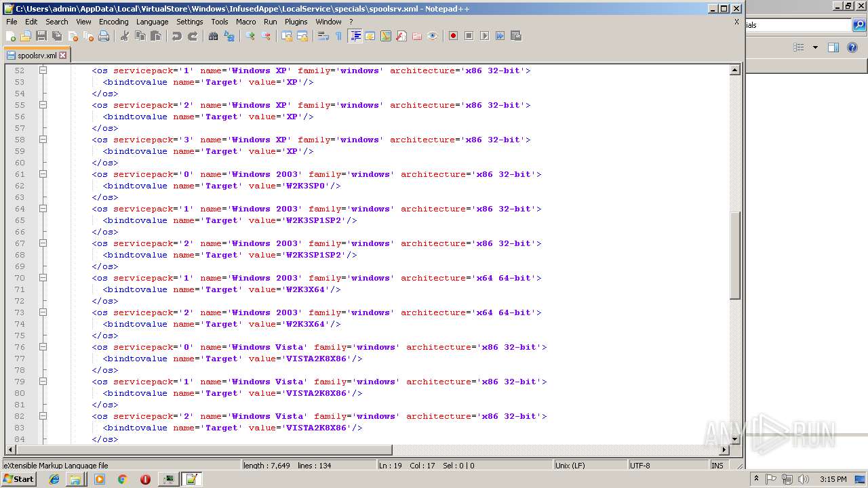The width and height of the screenshot is (868, 488).
Task: Collapse the os block at line 52
Action: (x=43, y=70)
